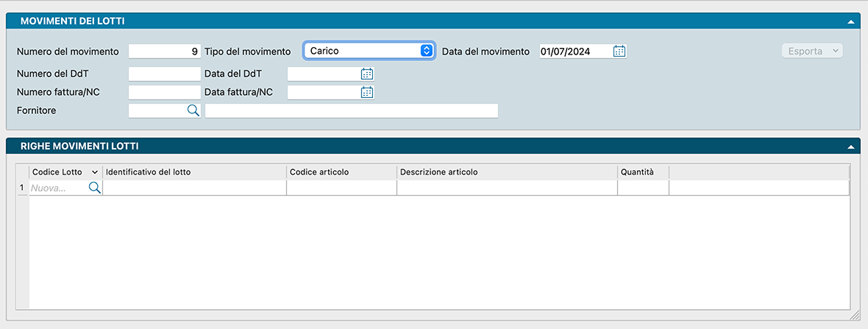The image size is (868, 329).
Task: Click the Quantità cell in row 1
Action: (x=643, y=188)
